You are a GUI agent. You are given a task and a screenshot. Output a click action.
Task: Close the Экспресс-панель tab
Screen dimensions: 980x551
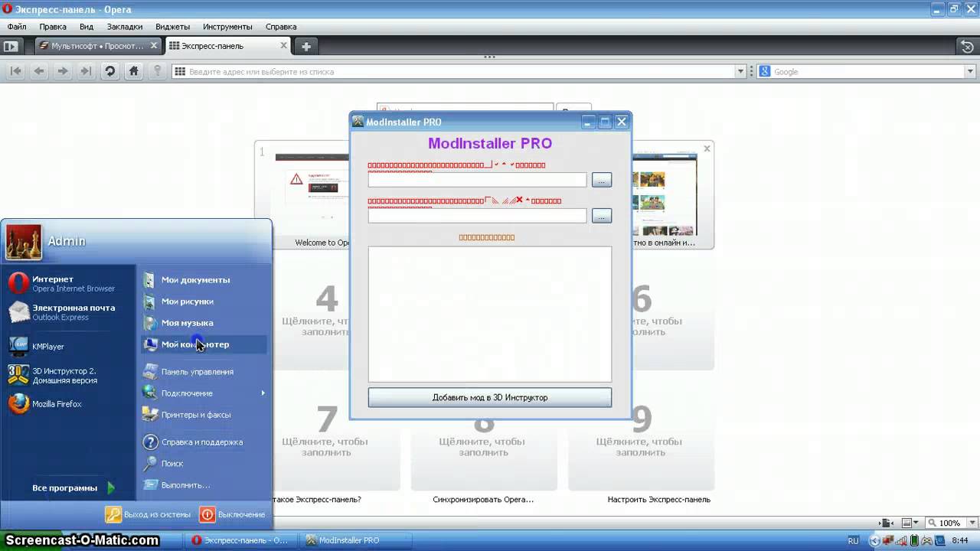[x=284, y=46]
